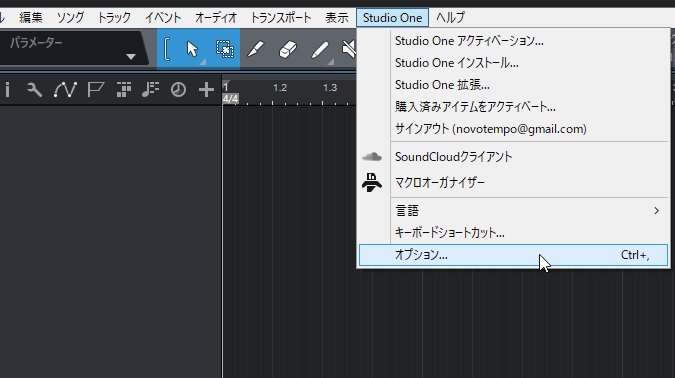The width and height of the screenshot is (675, 378).
Task: Open the Paint tool options triangle
Action: click(x=330, y=62)
